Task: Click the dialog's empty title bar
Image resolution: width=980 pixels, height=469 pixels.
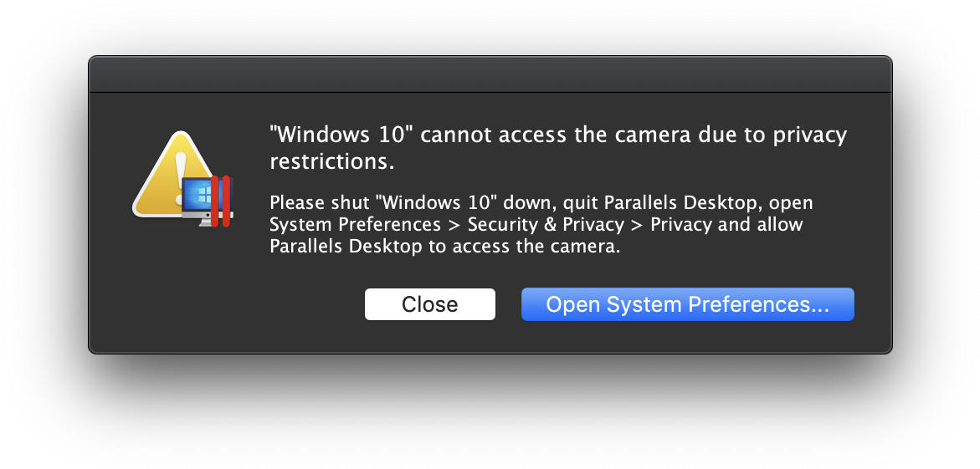Action: [490, 74]
